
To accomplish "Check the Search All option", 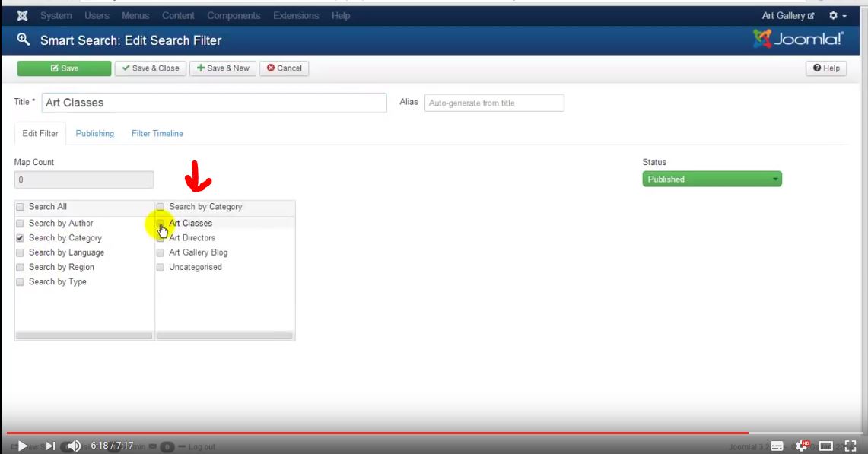I will (x=20, y=206).
